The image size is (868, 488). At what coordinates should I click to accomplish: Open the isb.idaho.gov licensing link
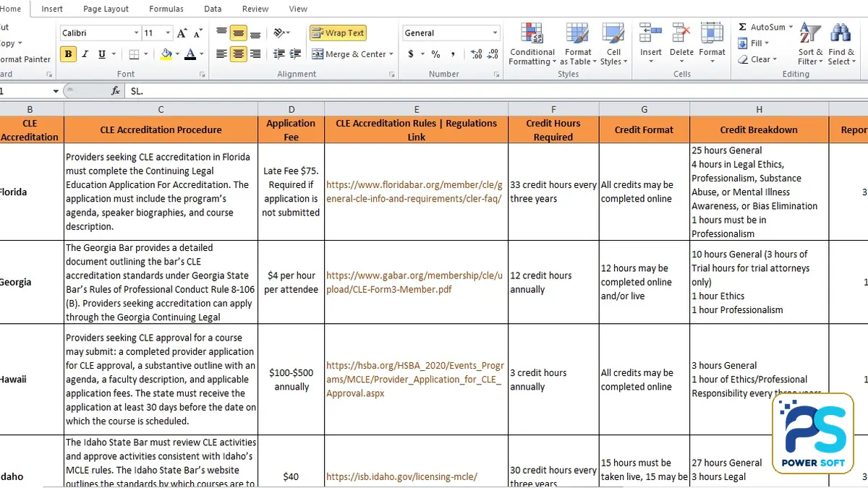point(401,476)
